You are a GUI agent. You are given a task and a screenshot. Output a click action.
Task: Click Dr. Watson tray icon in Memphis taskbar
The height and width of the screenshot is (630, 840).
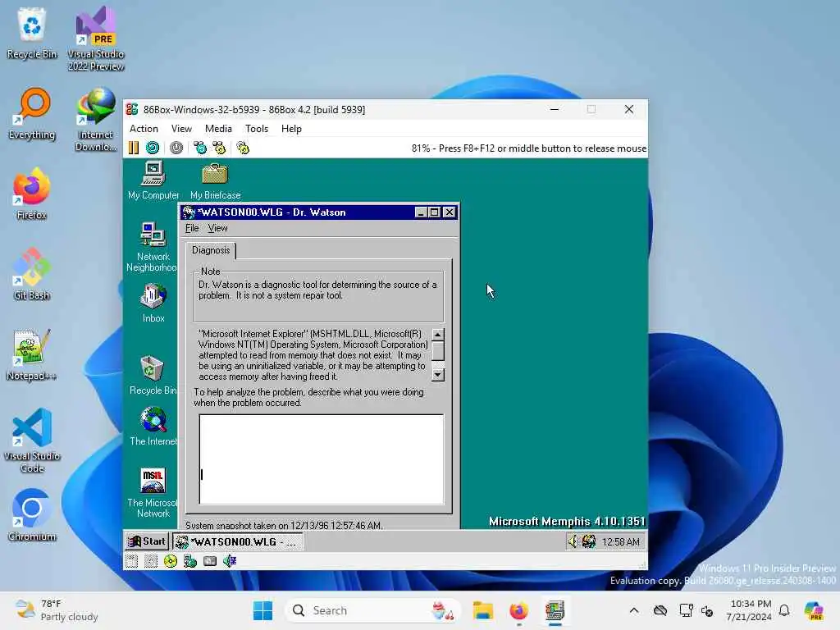589,541
